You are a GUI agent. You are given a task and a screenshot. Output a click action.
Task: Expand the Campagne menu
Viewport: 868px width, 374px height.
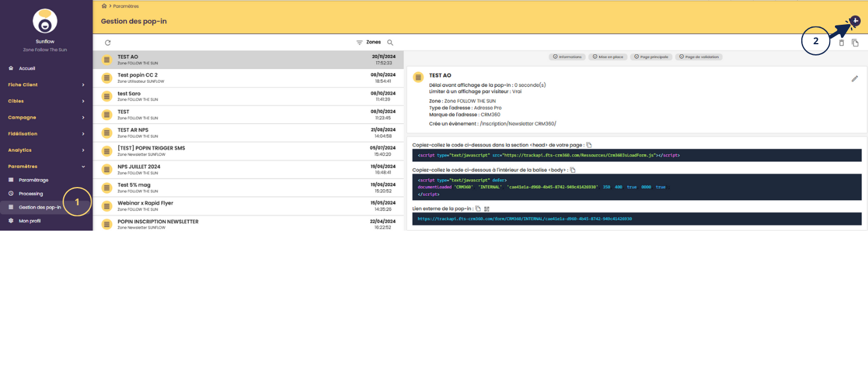(x=46, y=117)
